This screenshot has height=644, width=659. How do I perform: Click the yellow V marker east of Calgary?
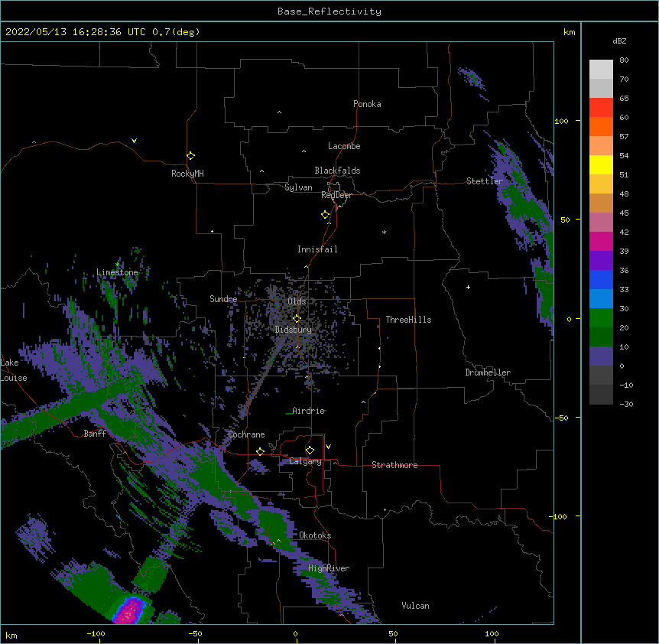(328, 447)
